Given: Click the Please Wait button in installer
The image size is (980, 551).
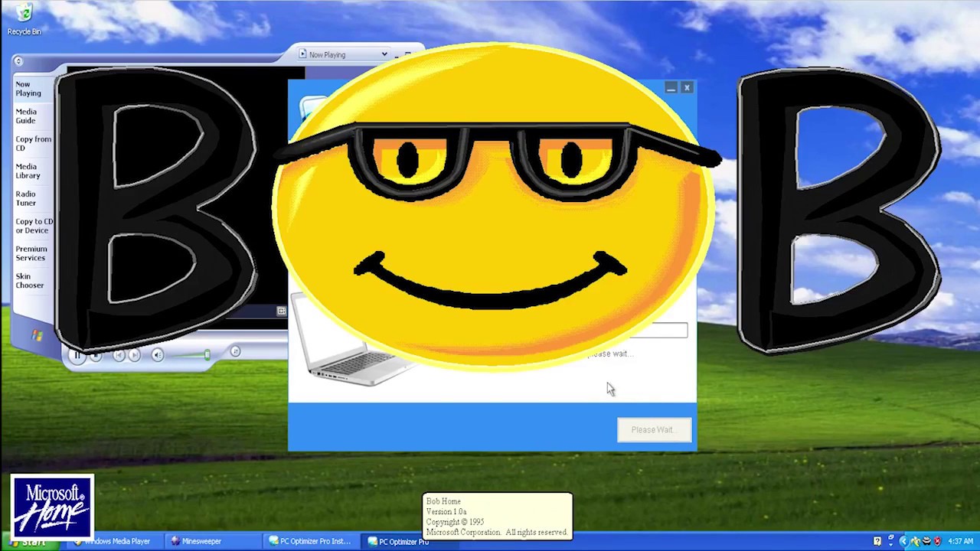Looking at the screenshot, I should (x=655, y=429).
